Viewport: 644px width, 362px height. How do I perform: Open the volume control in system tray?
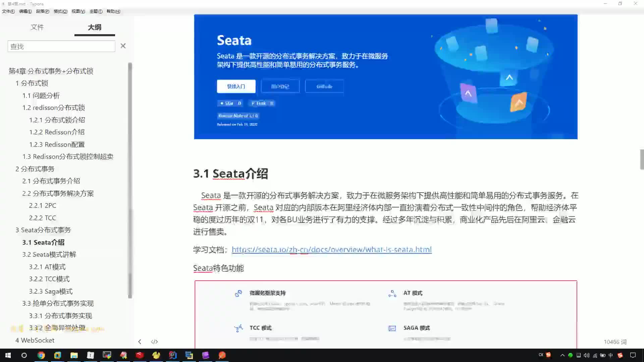click(587, 355)
